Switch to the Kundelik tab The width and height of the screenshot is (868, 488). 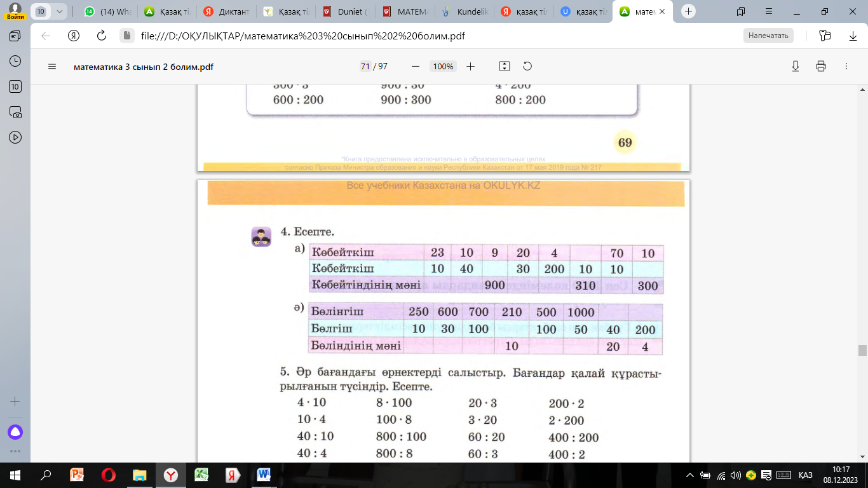(465, 11)
